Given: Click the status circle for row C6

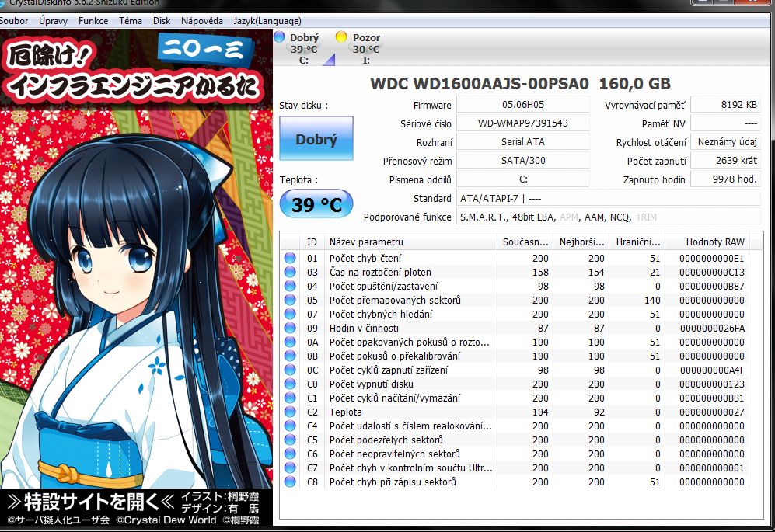Looking at the screenshot, I should click(x=290, y=454).
